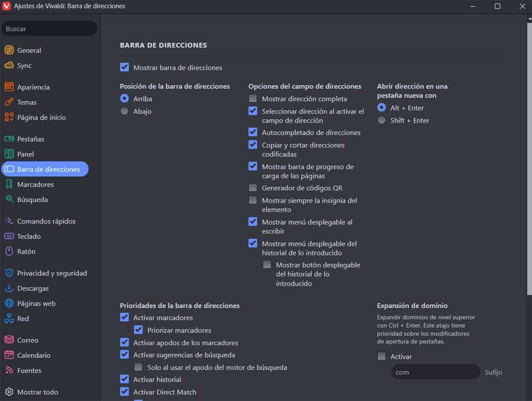Image resolution: width=532 pixels, height=401 pixels.
Task: Enable Solo al usar el apodo option
Action: pos(138,367)
